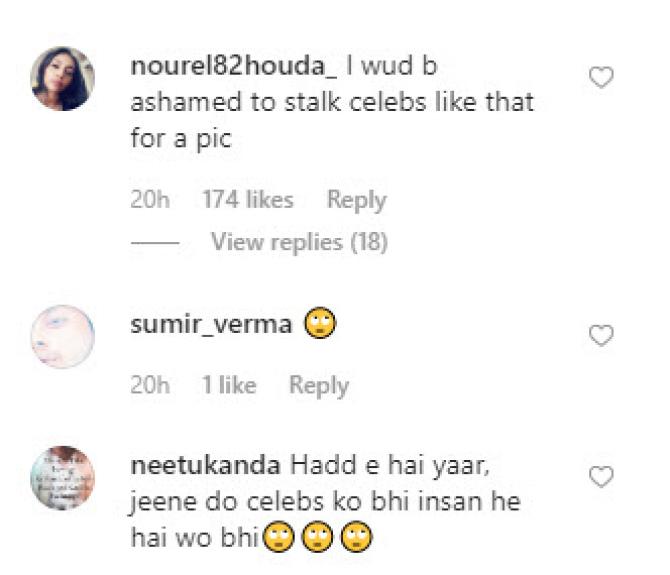Open nourel82houda_ profile picture

click(63, 79)
